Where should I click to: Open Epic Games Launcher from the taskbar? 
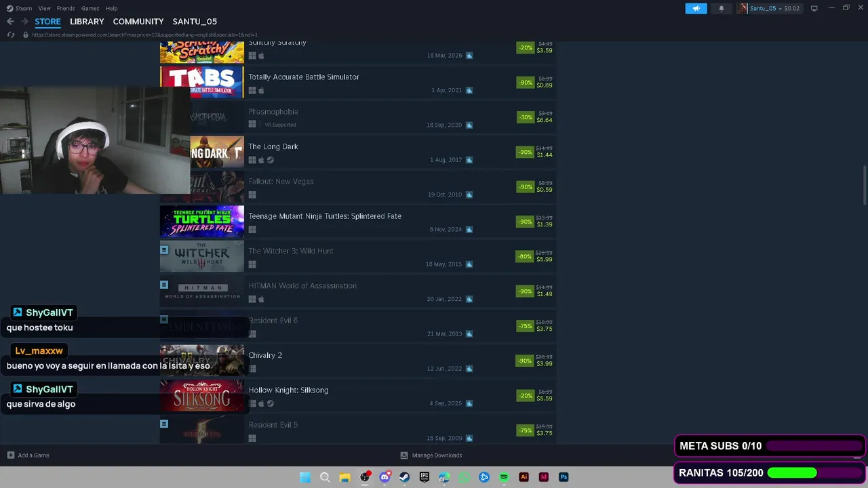click(425, 477)
